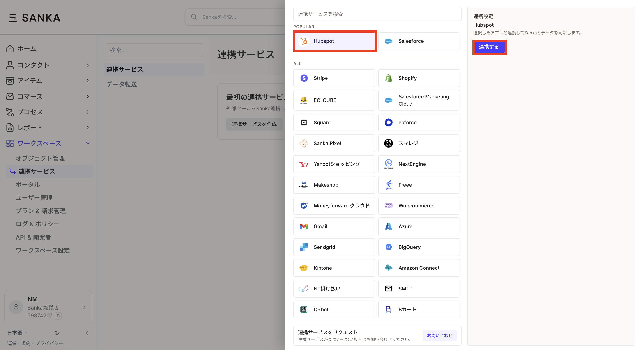Image resolution: width=644 pixels, height=350 pixels.
Task: Copy workspace ID 59874207 icon
Action: pyautogui.click(x=58, y=316)
